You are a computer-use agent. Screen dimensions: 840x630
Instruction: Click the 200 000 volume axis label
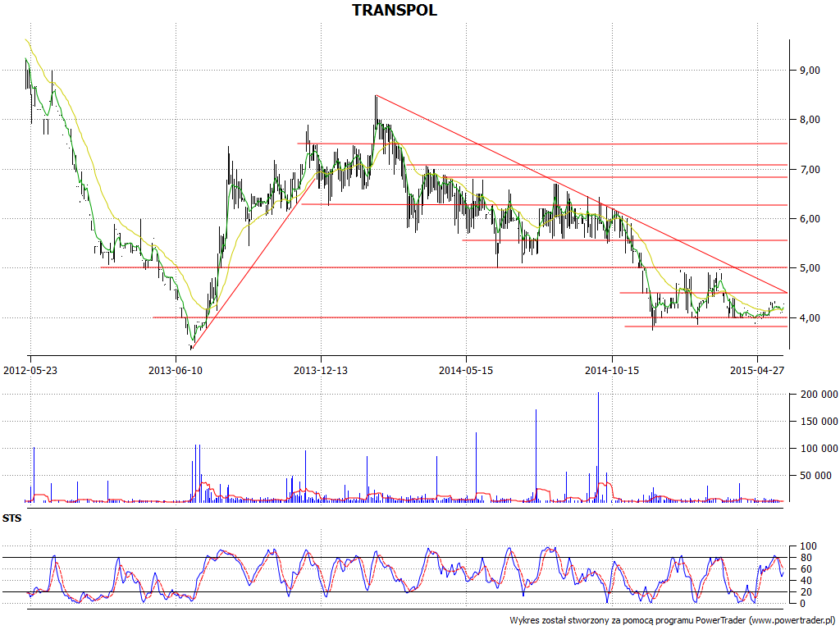(819, 395)
